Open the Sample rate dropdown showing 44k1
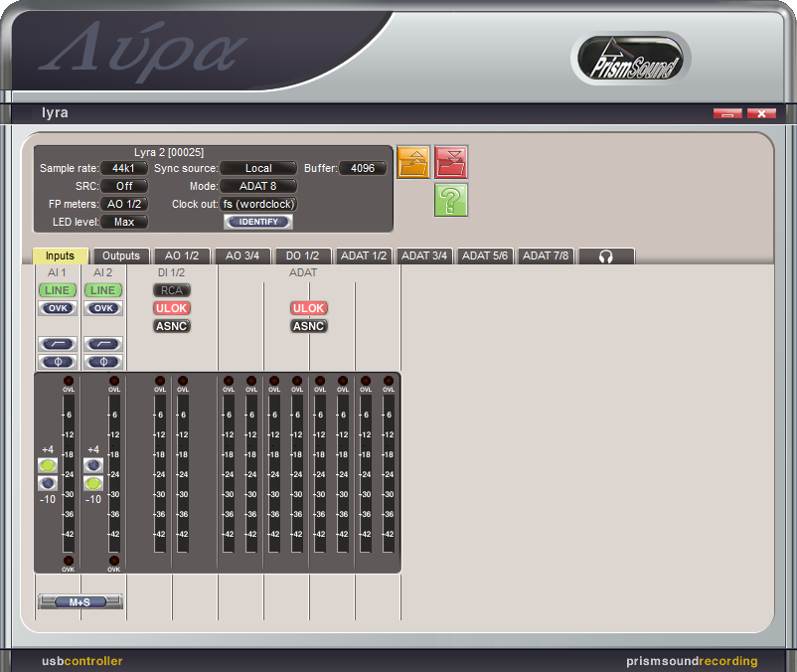Screen dimensions: 797x672 (x=123, y=167)
